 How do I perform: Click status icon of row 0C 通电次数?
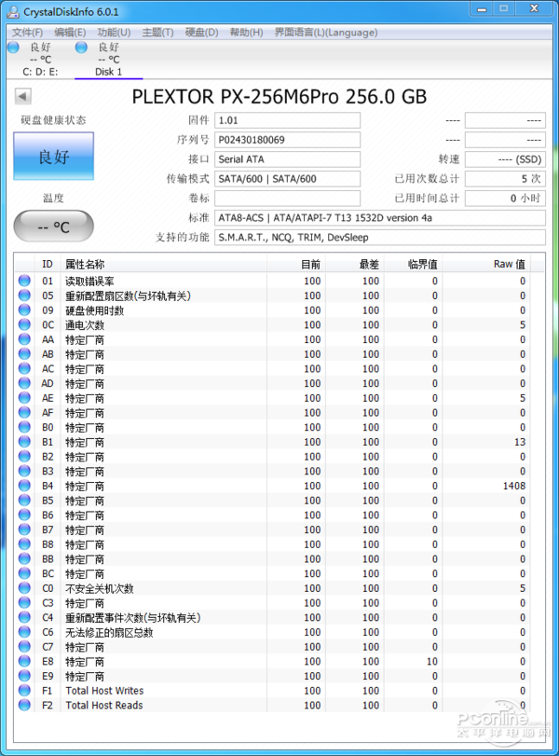click(x=24, y=324)
